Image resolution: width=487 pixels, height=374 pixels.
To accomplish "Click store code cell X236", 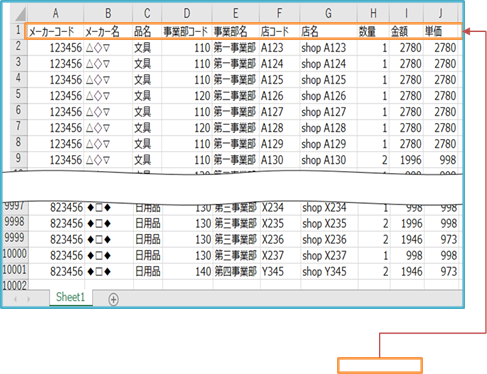I will coord(280,240).
